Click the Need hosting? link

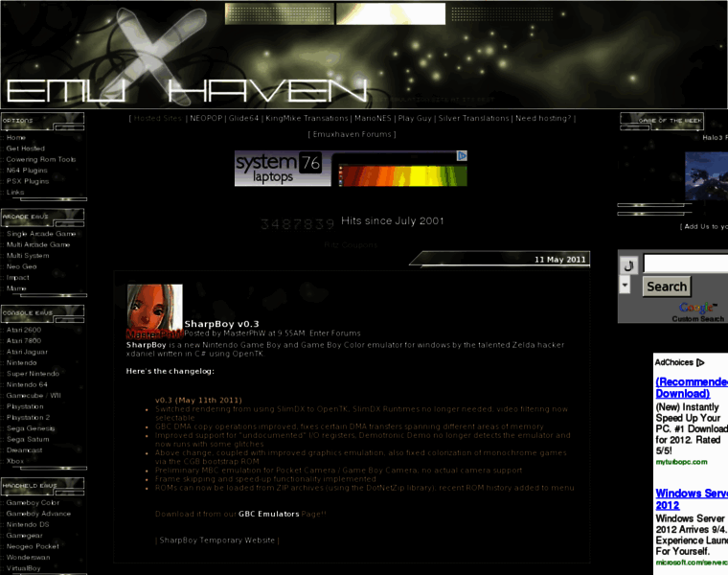(x=543, y=119)
